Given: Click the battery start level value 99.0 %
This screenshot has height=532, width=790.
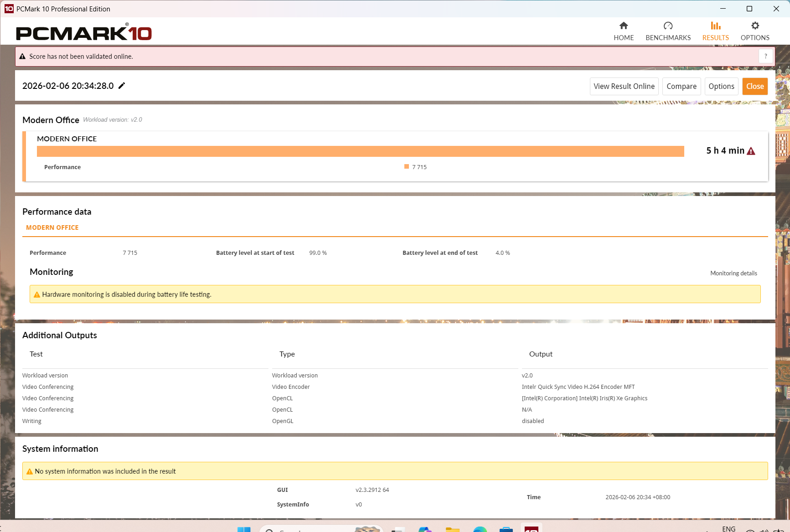Looking at the screenshot, I should tap(318, 253).
